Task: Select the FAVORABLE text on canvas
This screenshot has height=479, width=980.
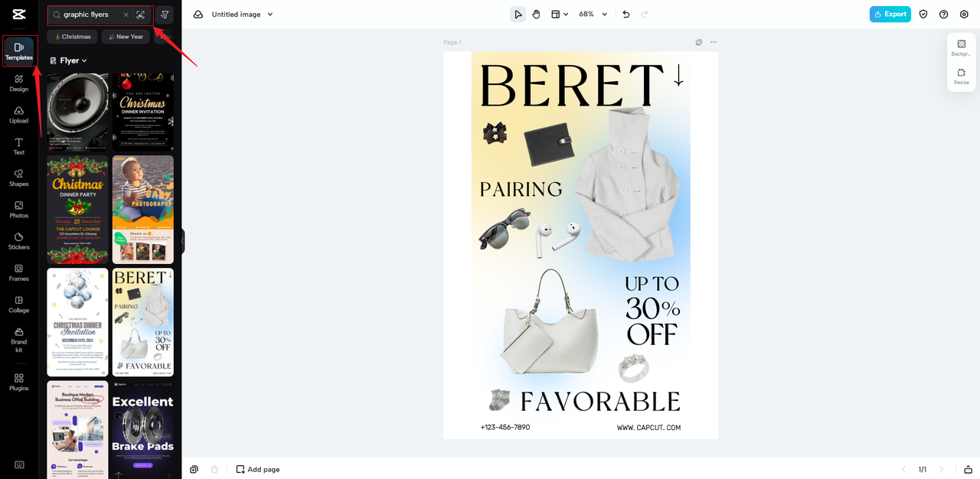Action: click(600, 401)
